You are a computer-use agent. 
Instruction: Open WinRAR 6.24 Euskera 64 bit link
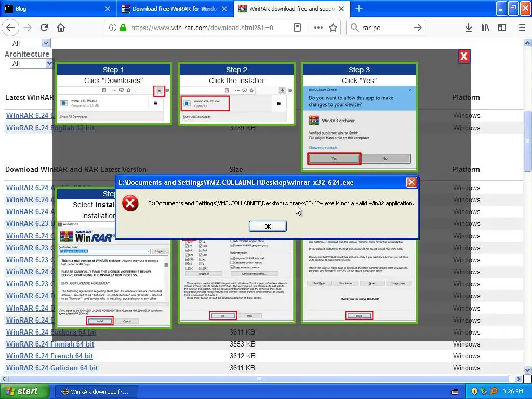51,332
